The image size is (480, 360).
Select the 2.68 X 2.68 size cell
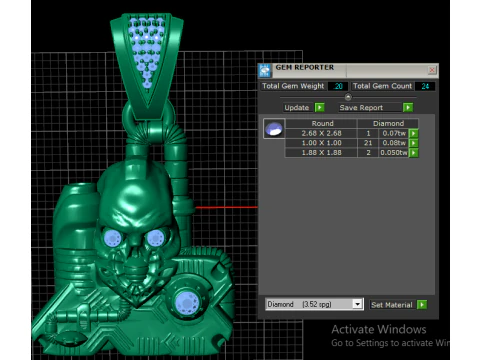pos(321,133)
